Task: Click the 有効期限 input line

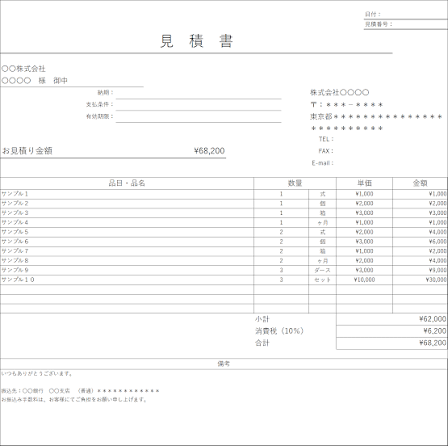Action: pos(199,117)
